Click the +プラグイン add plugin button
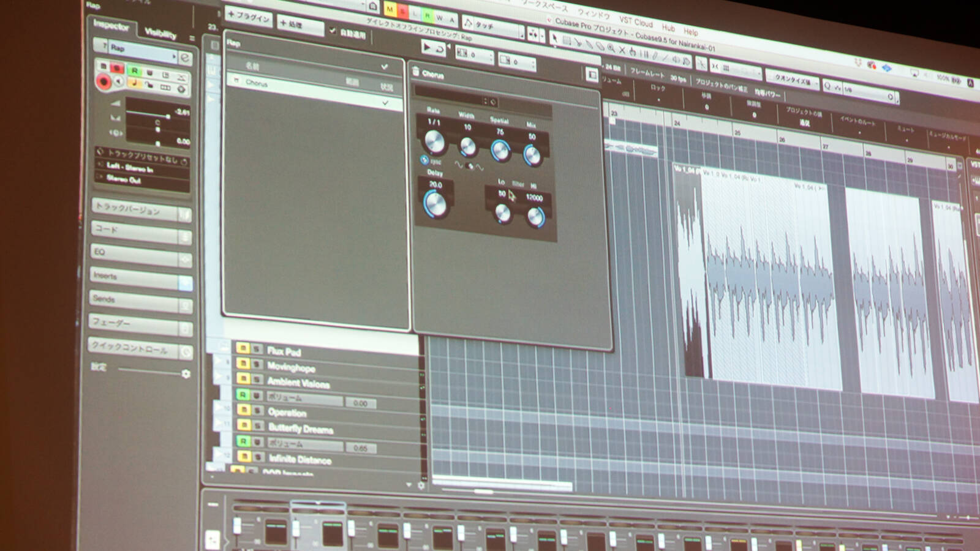 249,18
